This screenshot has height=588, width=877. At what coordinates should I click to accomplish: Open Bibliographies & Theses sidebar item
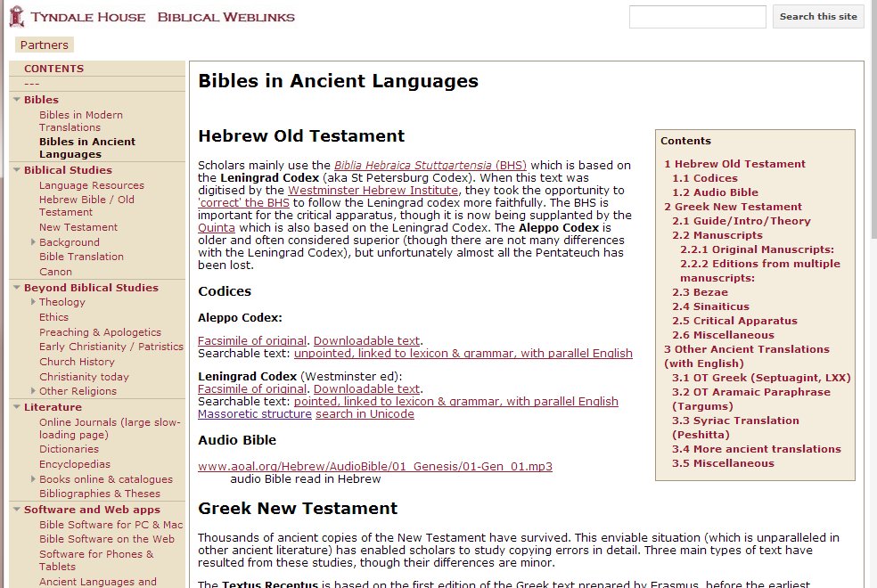[100, 494]
